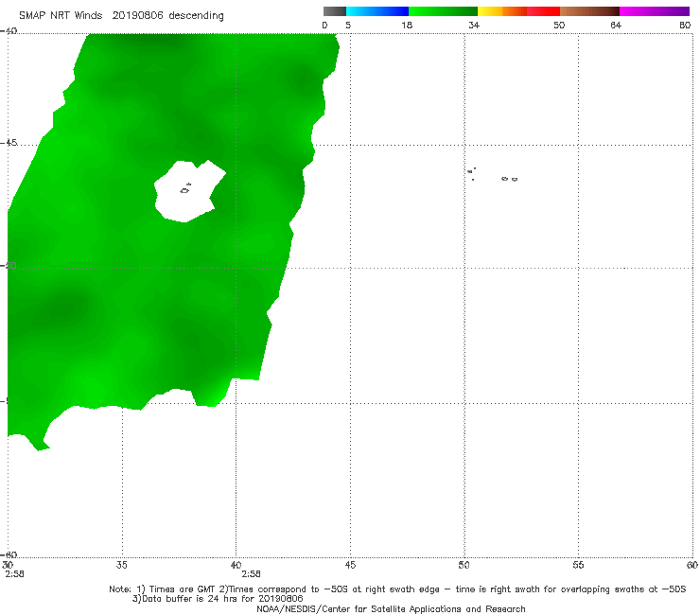The width and height of the screenshot is (700, 615).
Task: Pick the brown segment of the color bar
Action: tap(589, 11)
